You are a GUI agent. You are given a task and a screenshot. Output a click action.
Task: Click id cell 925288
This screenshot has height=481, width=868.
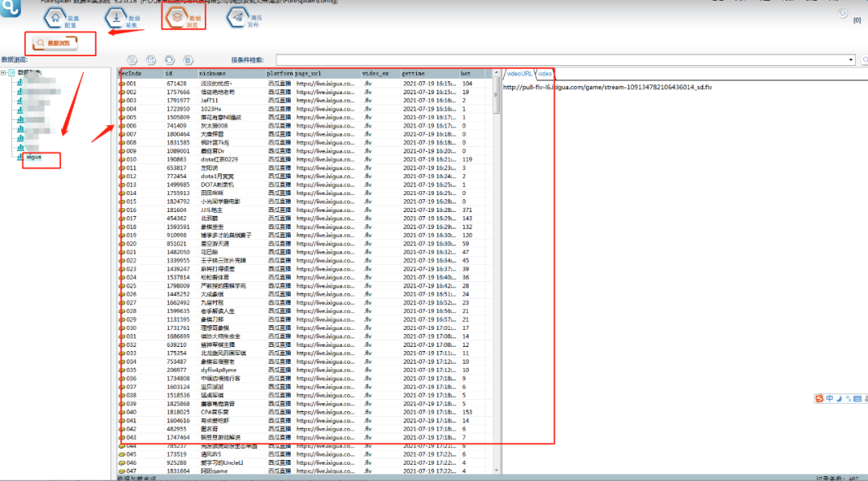click(177, 463)
